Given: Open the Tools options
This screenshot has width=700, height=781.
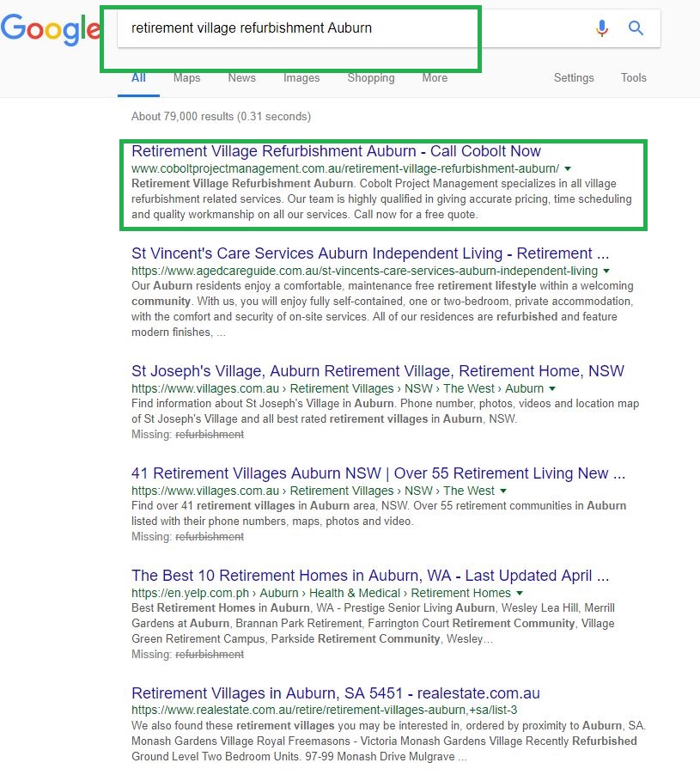Looking at the screenshot, I should click(x=633, y=77).
